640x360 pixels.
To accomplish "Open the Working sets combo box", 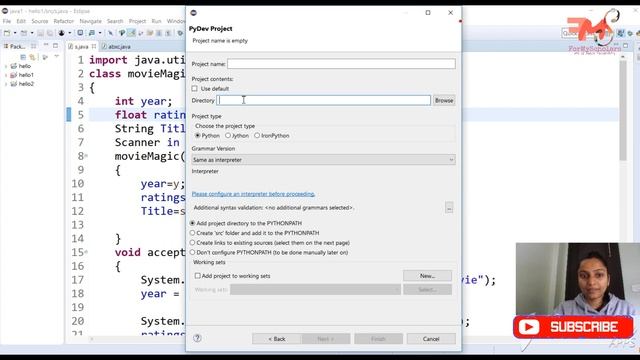I will point(316,289).
